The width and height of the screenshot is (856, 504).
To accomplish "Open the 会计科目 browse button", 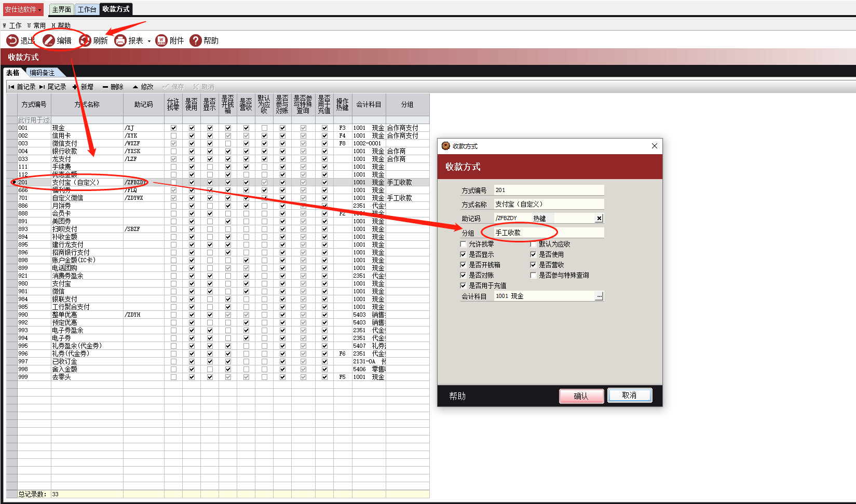I will [600, 296].
